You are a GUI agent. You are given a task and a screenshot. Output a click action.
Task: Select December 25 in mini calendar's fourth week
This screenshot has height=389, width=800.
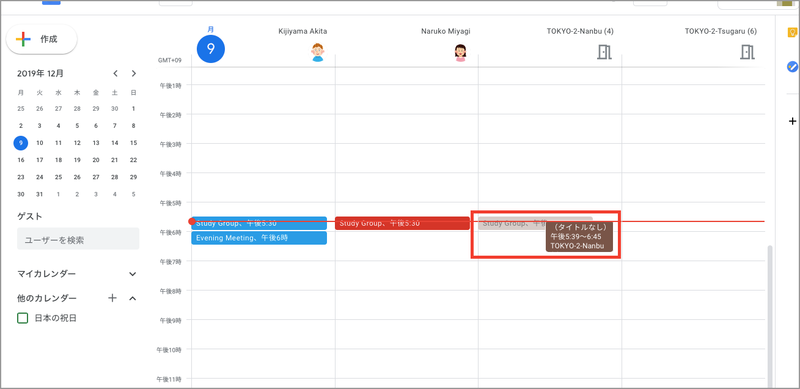pyautogui.click(x=59, y=177)
